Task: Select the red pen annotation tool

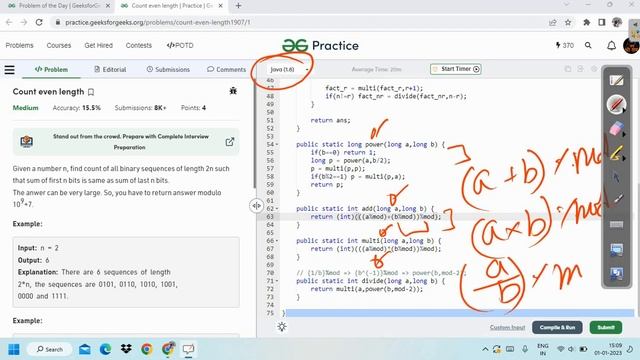Action: pos(616,104)
